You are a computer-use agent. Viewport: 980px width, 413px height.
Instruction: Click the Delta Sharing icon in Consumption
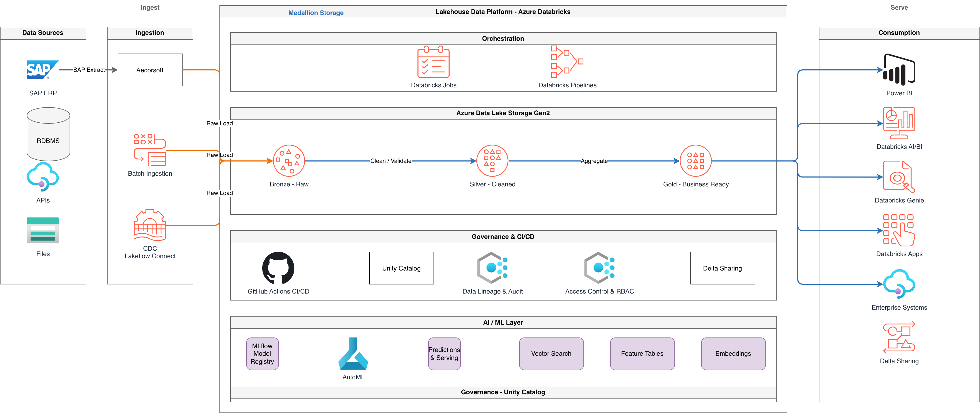click(899, 338)
